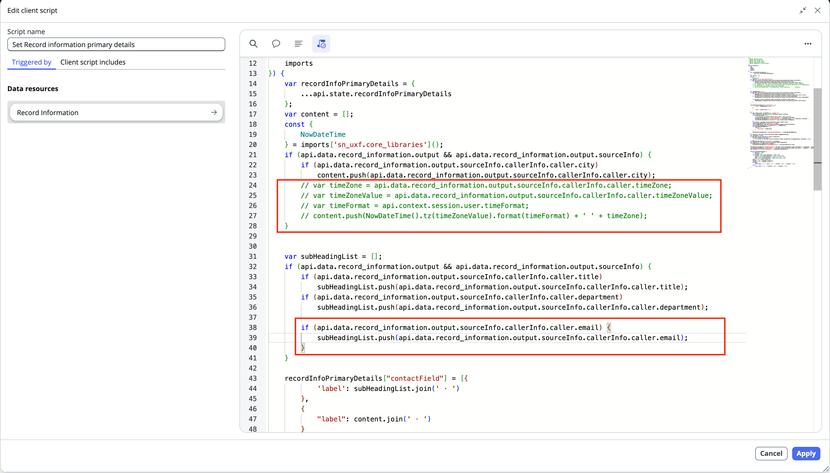This screenshot has width=830, height=473.
Task: Open the search icon in editor toolbar
Action: click(254, 44)
